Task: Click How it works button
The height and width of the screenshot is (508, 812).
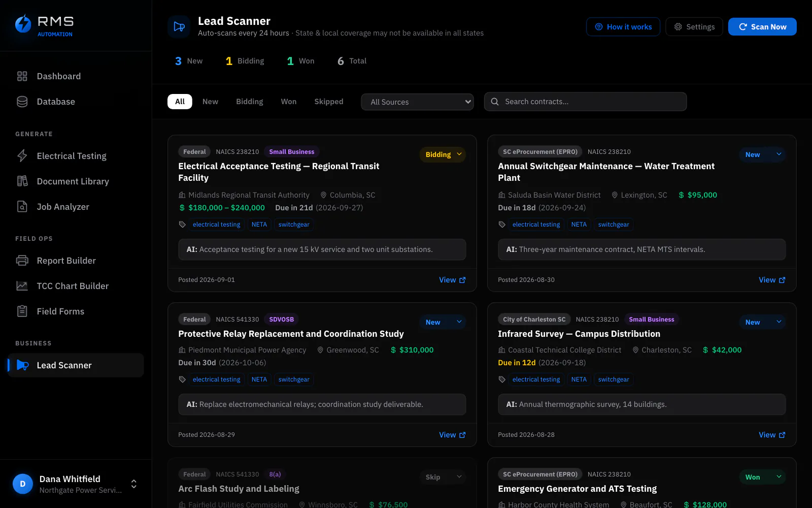Action: [623, 27]
